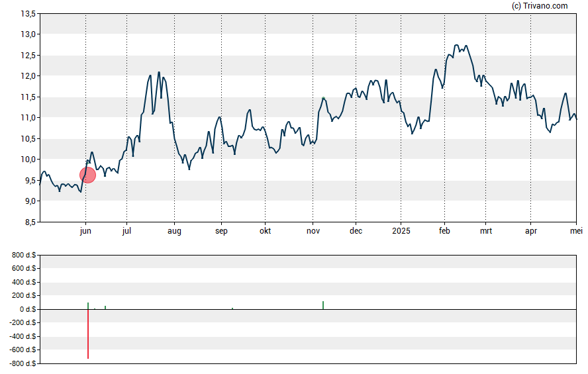Click the '13,0' price axis label

tap(28, 34)
